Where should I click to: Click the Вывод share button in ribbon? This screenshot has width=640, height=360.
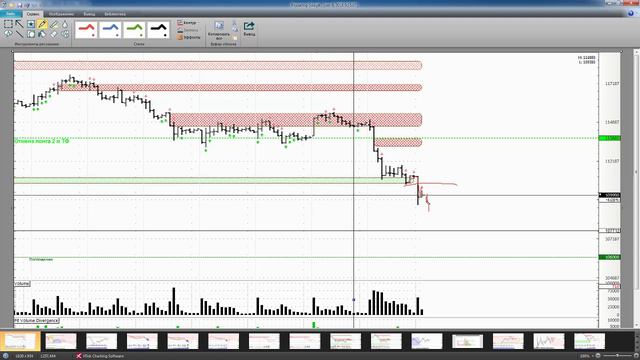click(x=249, y=29)
